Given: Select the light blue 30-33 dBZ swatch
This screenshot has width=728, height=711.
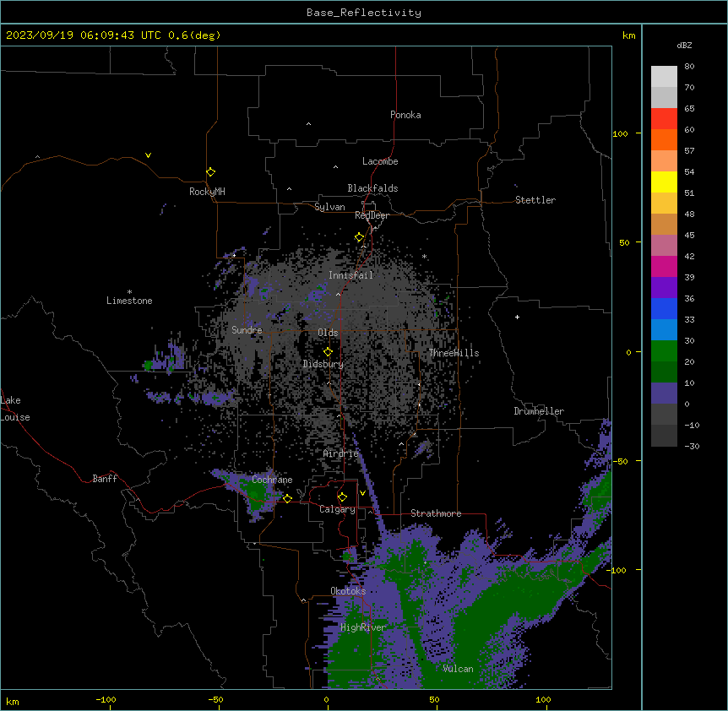Looking at the screenshot, I should (664, 330).
